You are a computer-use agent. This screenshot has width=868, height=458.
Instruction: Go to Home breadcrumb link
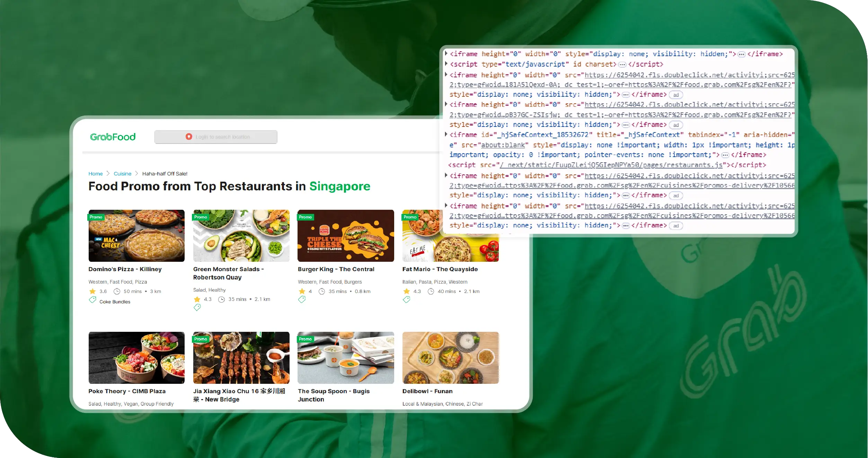coord(95,174)
